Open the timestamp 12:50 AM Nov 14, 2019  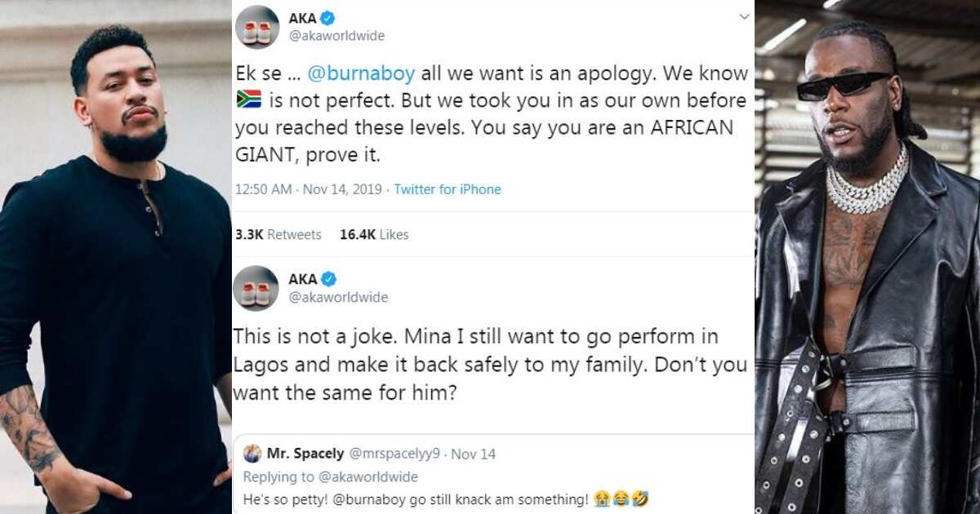click(309, 189)
